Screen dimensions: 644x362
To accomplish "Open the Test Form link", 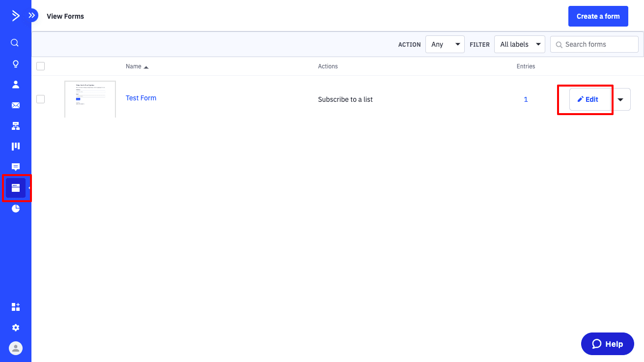I will tap(141, 98).
